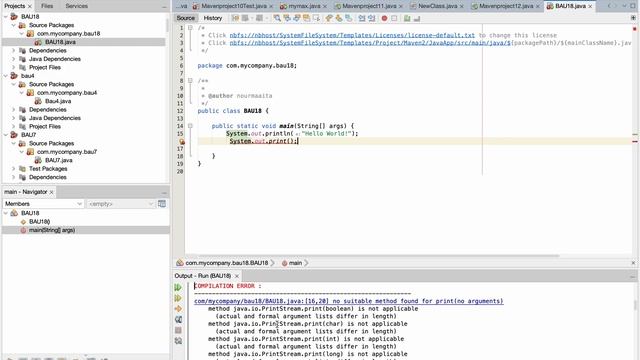Image resolution: width=640 pixels, height=360 pixels.
Task: Click the Shift Line Left icon
Action: (x=362, y=18)
